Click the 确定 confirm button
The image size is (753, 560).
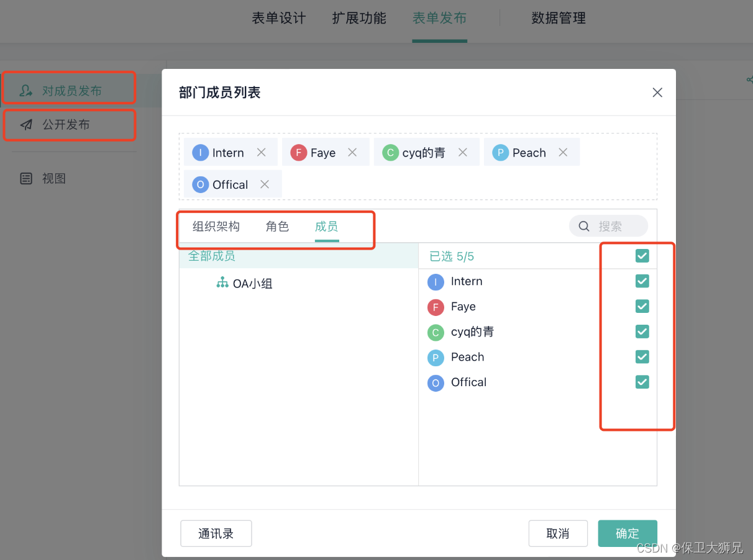pyautogui.click(x=627, y=533)
